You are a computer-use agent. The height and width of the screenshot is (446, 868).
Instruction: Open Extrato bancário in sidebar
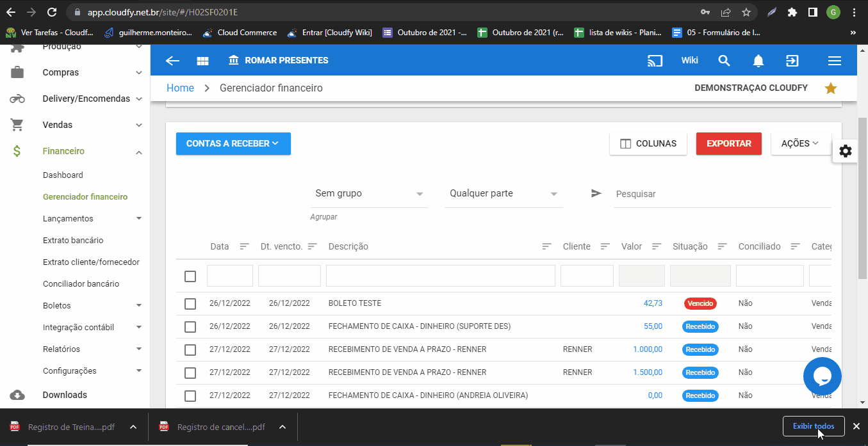73,241
